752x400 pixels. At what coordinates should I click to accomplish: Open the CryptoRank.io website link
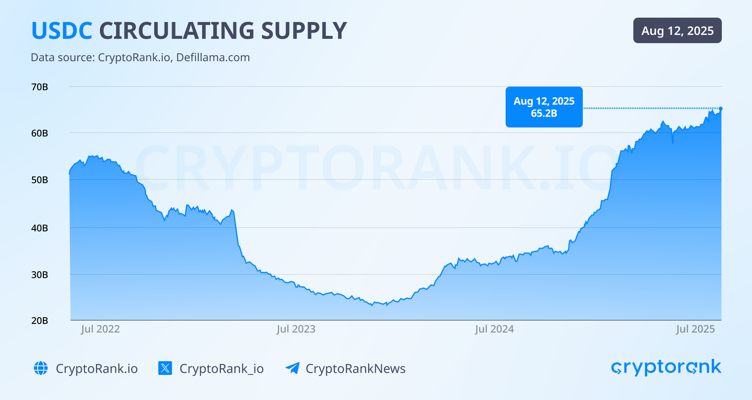tap(97, 368)
